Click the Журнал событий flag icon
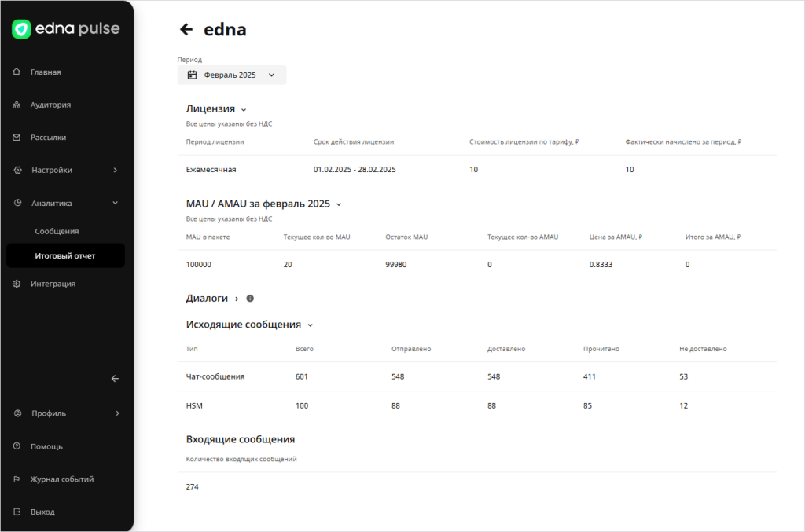Screen dimensions: 805x532 pyautogui.click(x=17, y=479)
